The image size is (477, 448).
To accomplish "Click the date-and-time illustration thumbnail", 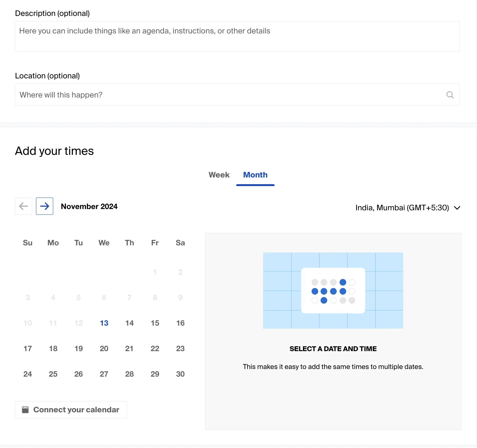I will pyautogui.click(x=333, y=291).
